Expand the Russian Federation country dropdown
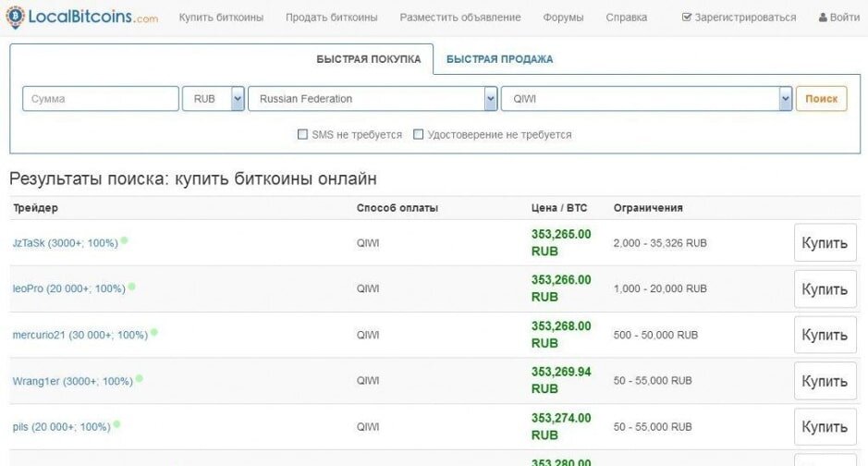 click(x=373, y=99)
